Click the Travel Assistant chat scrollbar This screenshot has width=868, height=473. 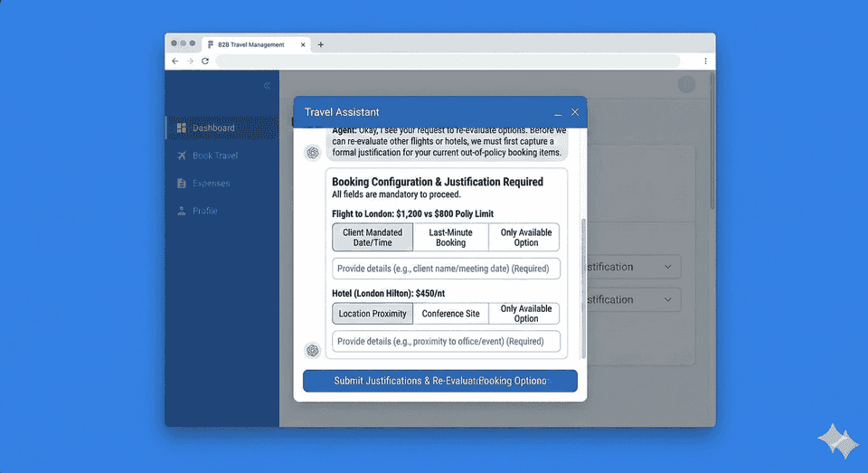[583, 288]
